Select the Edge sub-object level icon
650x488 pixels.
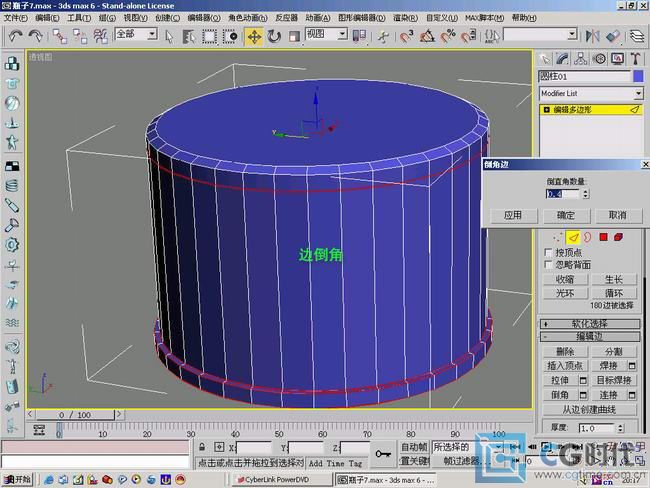573,237
